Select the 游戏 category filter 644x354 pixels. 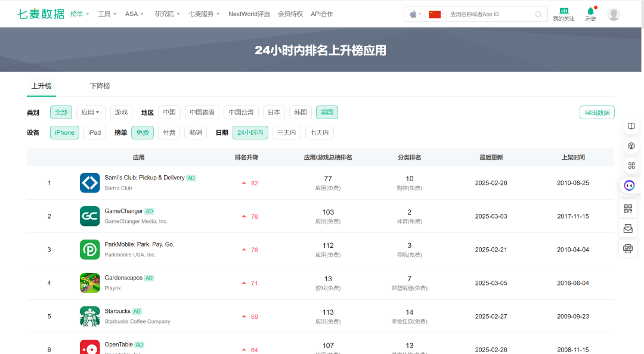pos(121,112)
